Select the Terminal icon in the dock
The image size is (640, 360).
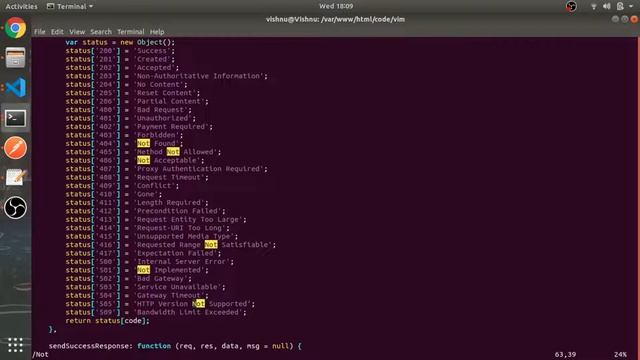pos(16,118)
